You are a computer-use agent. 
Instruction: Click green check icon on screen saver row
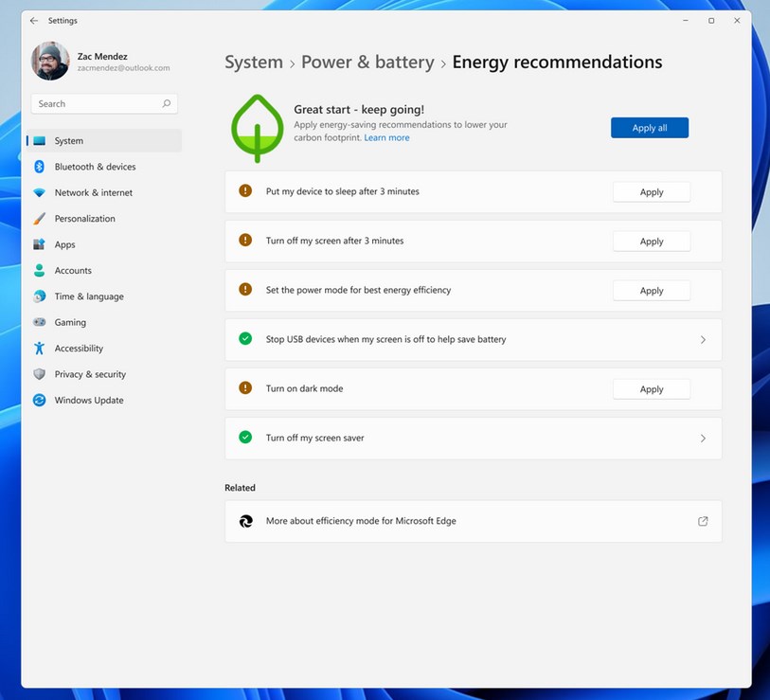[x=245, y=437]
